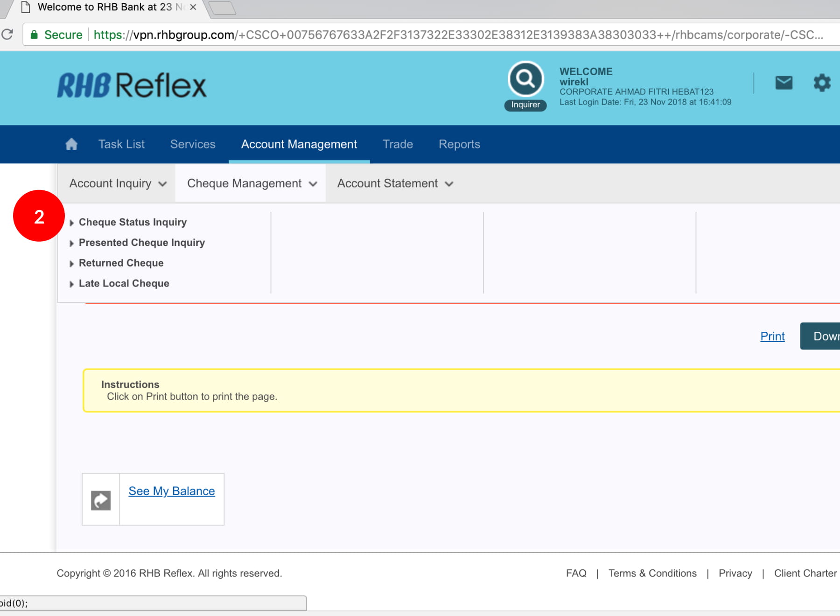Close the RHB Bank browser tab

pos(193,7)
